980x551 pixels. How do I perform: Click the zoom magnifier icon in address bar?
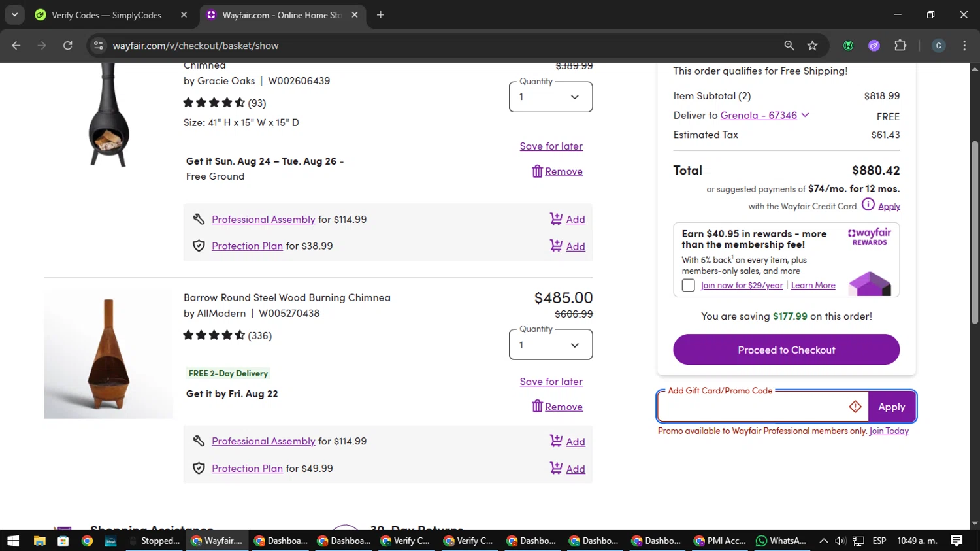coord(789,46)
